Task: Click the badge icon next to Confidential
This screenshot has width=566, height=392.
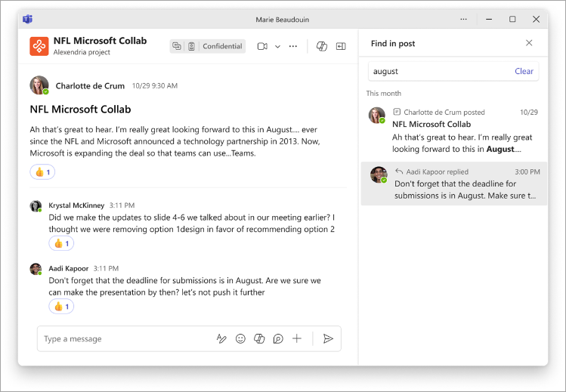Action: click(x=191, y=46)
